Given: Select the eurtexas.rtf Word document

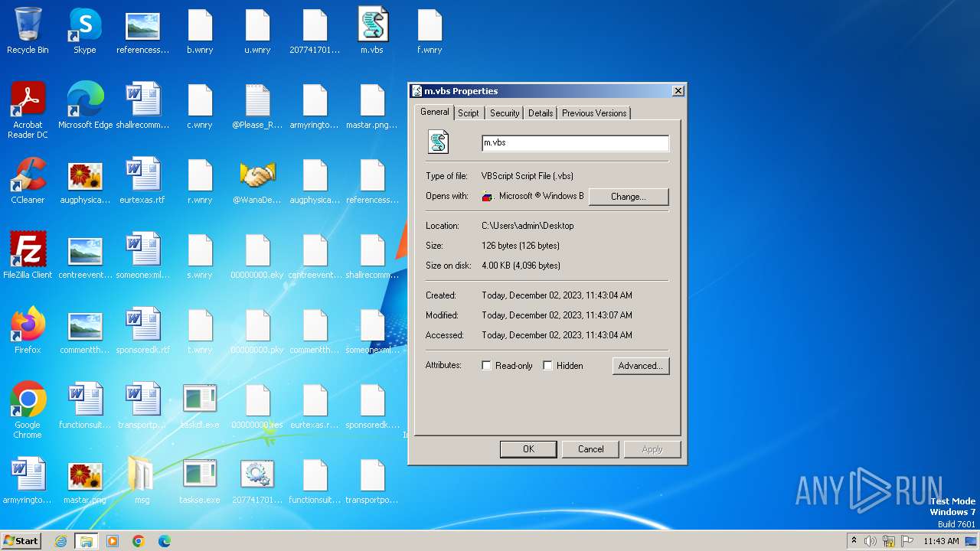Looking at the screenshot, I should [x=142, y=181].
